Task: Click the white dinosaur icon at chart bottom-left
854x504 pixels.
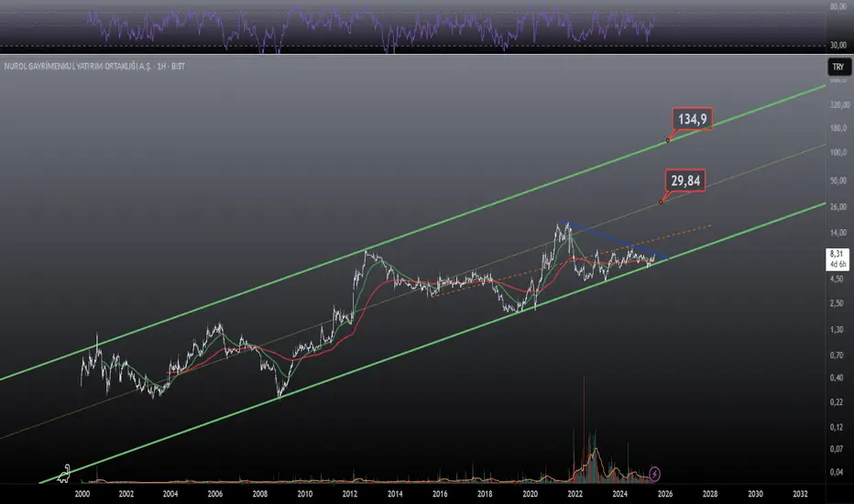Action: coord(64,474)
